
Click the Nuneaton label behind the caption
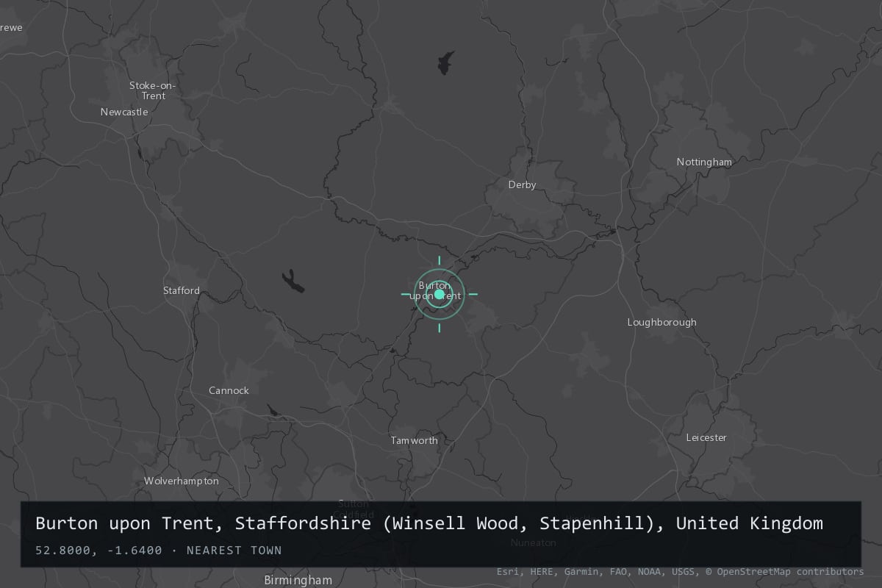(x=534, y=542)
